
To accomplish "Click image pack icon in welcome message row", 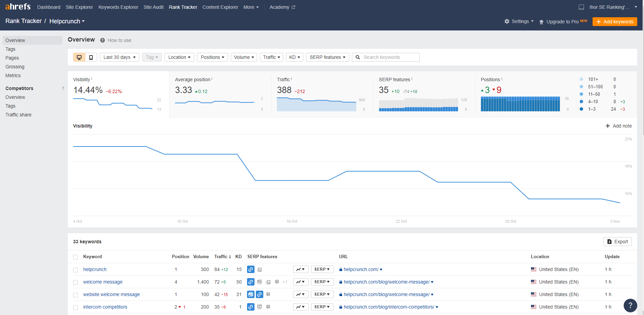I will coord(260,282).
